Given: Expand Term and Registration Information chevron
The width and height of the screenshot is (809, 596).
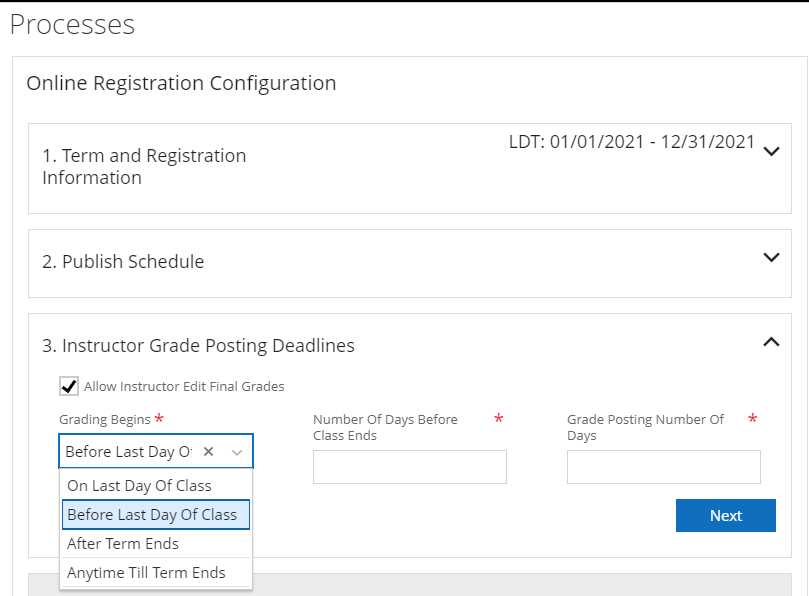Looking at the screenshot, I should [x=770, y=152].
